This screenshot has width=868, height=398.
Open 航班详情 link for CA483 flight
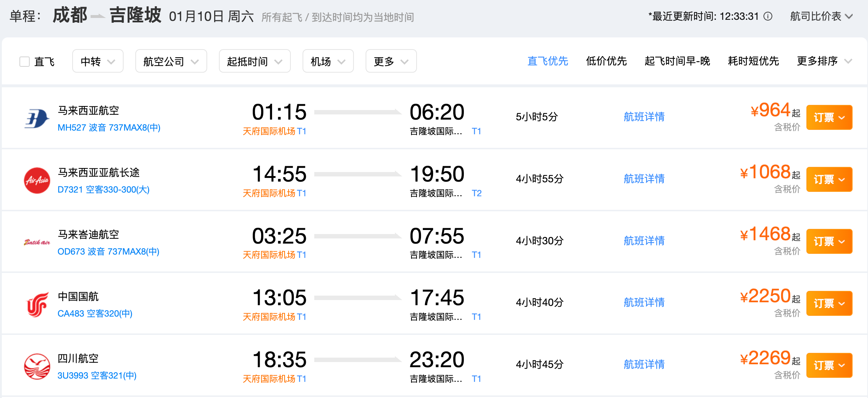(644, 303)
